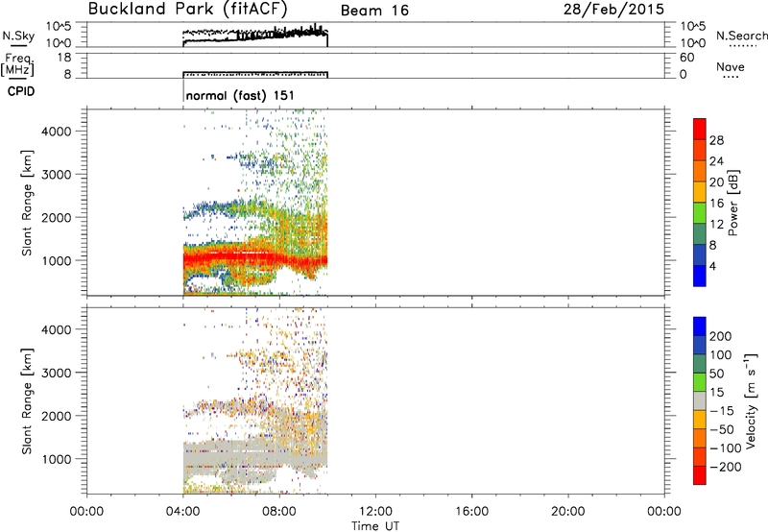Click the "Buckland Park (fitACF)" plot title
This screenshot has height=532, width=768.
coord(187,10)
